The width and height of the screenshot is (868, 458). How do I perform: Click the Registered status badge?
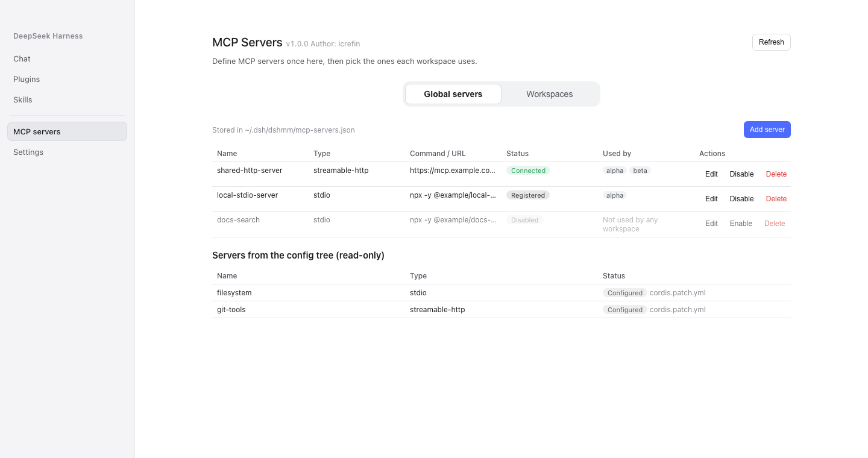pos(528,195)
